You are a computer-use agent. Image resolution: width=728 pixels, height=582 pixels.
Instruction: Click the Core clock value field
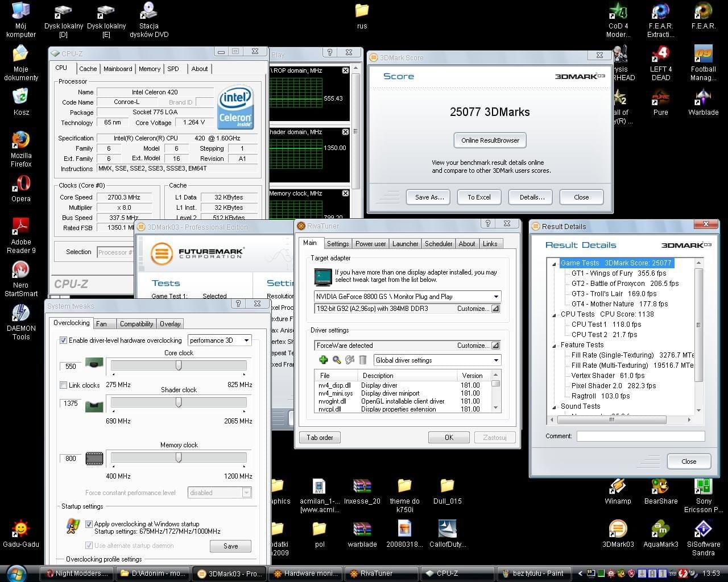tap(71, 367)
